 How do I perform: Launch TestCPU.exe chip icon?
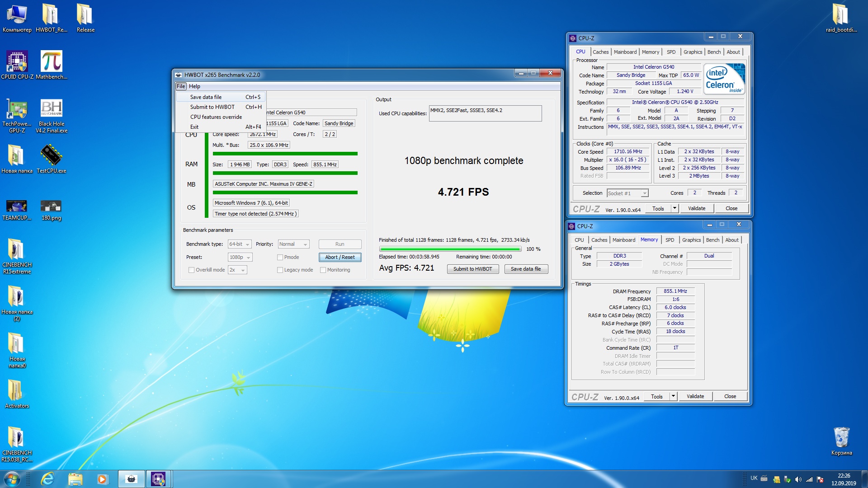click(51, 159)
